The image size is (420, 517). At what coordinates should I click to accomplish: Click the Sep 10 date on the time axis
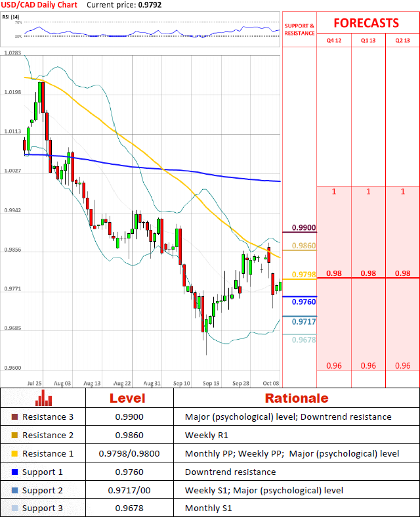181,382
